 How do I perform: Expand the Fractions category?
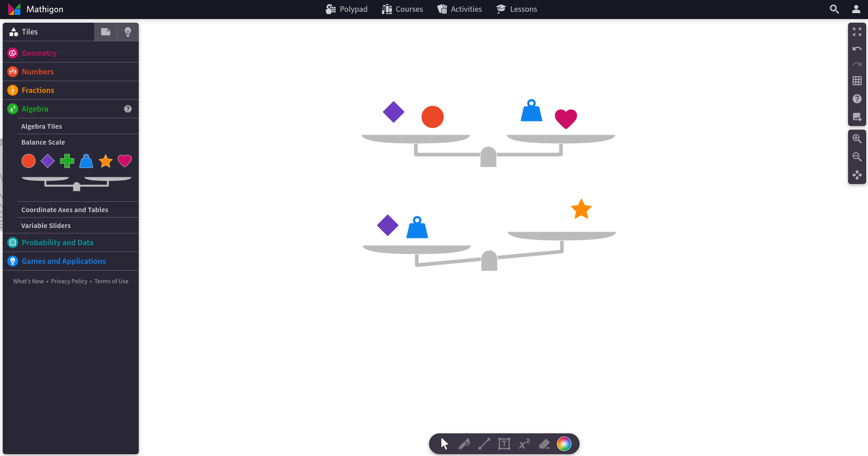(71, 90)
